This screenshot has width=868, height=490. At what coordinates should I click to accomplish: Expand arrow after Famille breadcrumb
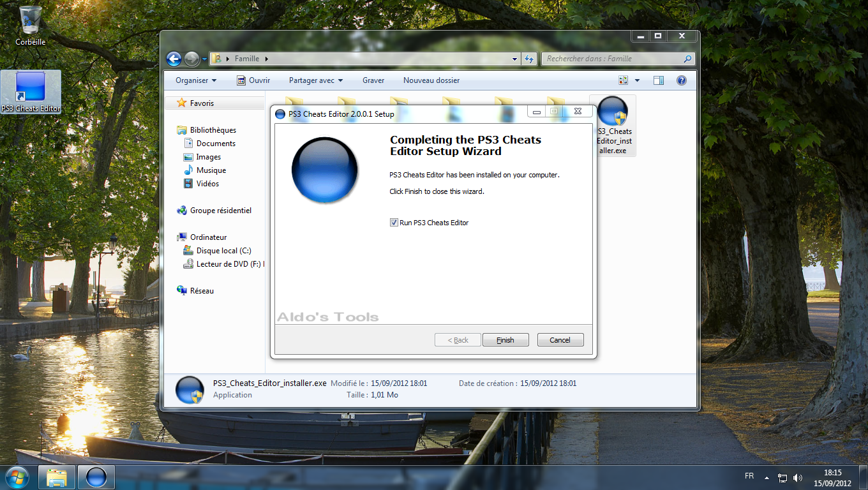tap(266, 59)
